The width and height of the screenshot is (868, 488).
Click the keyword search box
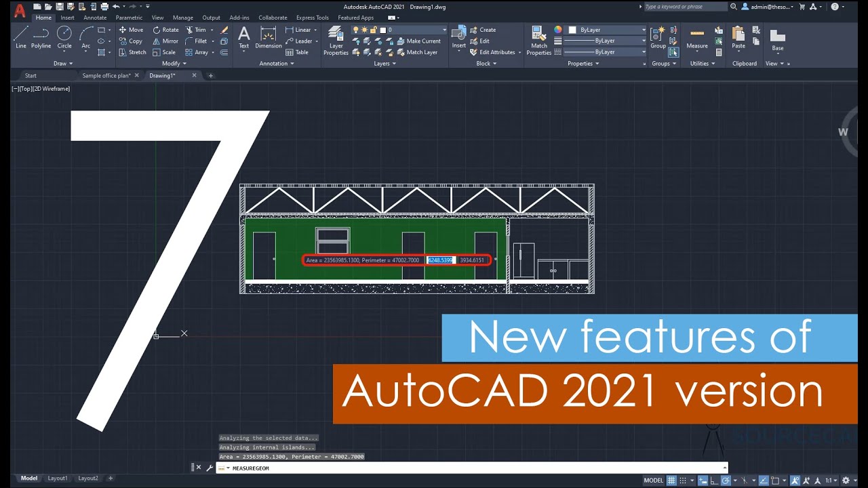click(685, 7)
